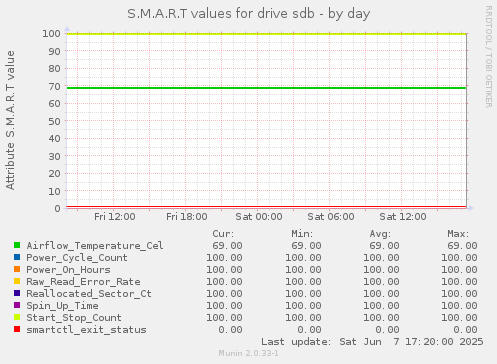
Task: Click the purple Spin_Up_Time legend swatch
Action: pyautogui.click(x=17, y=305)
